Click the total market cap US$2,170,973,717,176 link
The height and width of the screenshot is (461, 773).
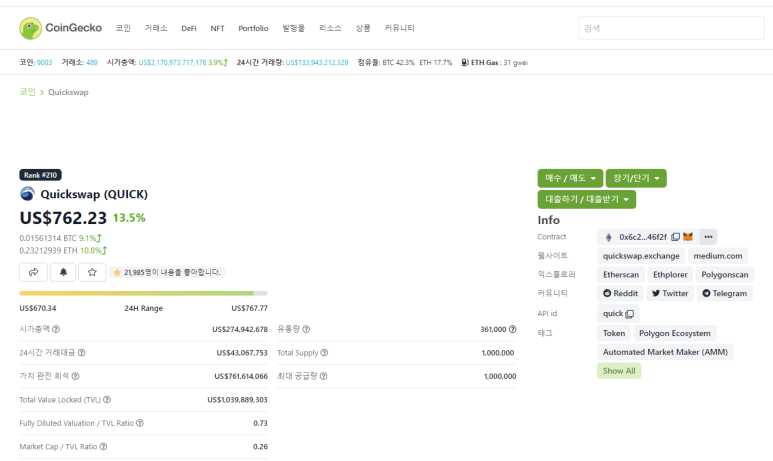(172, 63)
